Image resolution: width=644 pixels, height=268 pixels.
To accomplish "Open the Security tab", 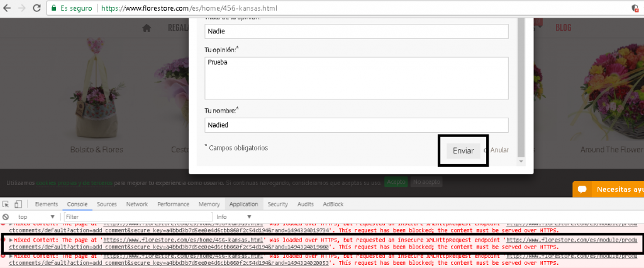I will (277, 204).
